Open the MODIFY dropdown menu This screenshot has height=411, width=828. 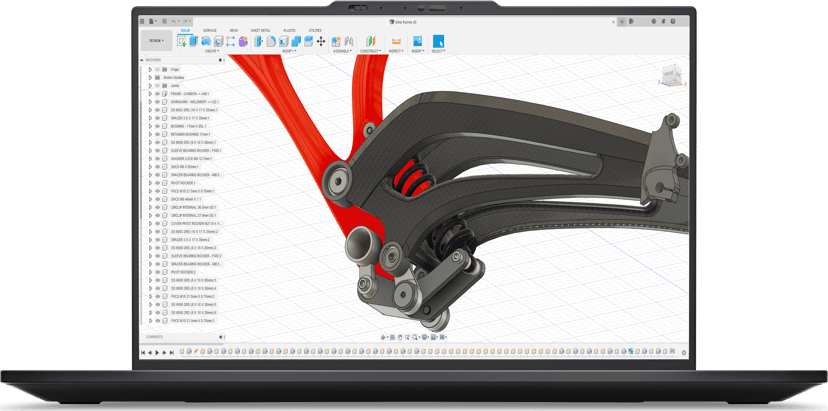pyautogui.click(x=289, y=51)
